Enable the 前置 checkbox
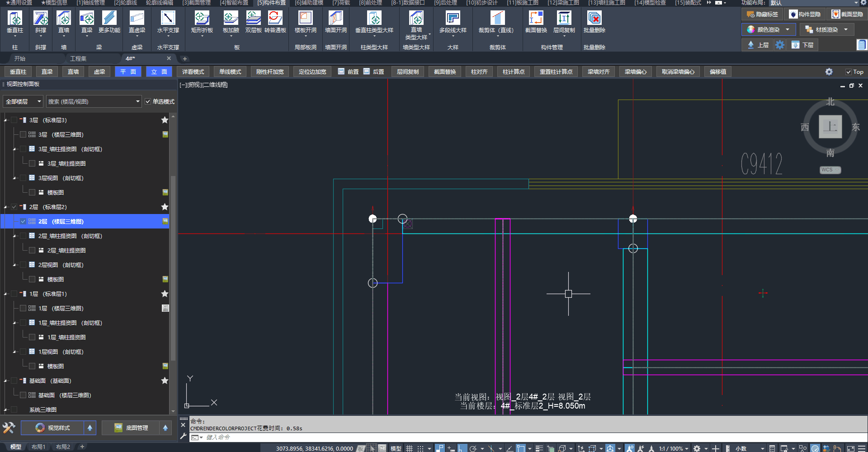868x452 pixels. coord(341,71)
